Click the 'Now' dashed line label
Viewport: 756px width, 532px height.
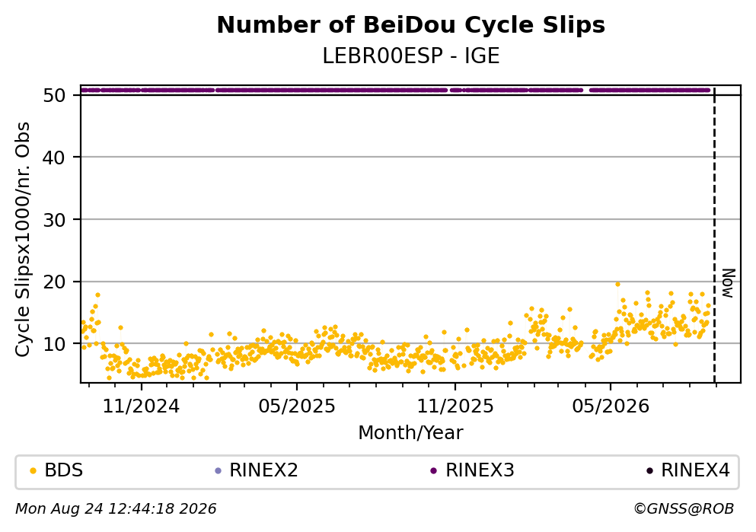[729, 283]
